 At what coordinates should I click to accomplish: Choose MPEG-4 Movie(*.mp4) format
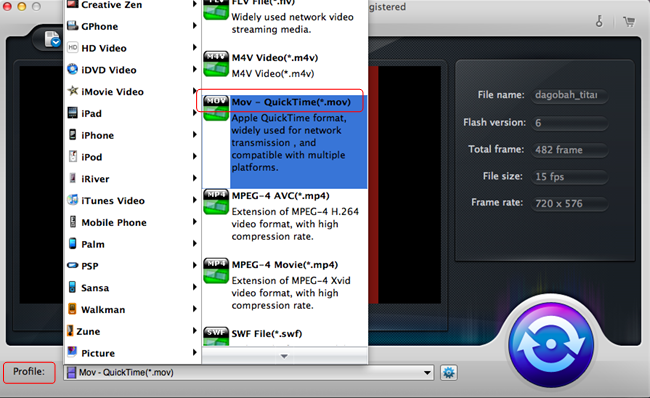[285, 265]
